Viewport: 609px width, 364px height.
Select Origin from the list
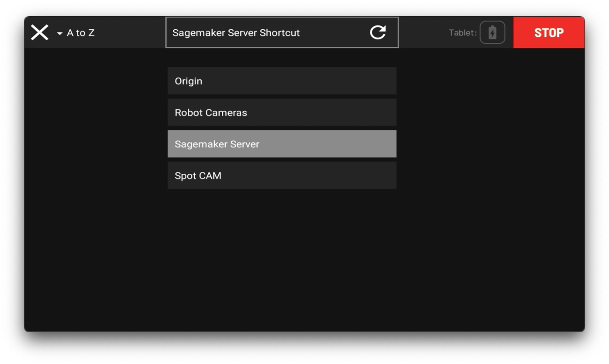[282, 81]
